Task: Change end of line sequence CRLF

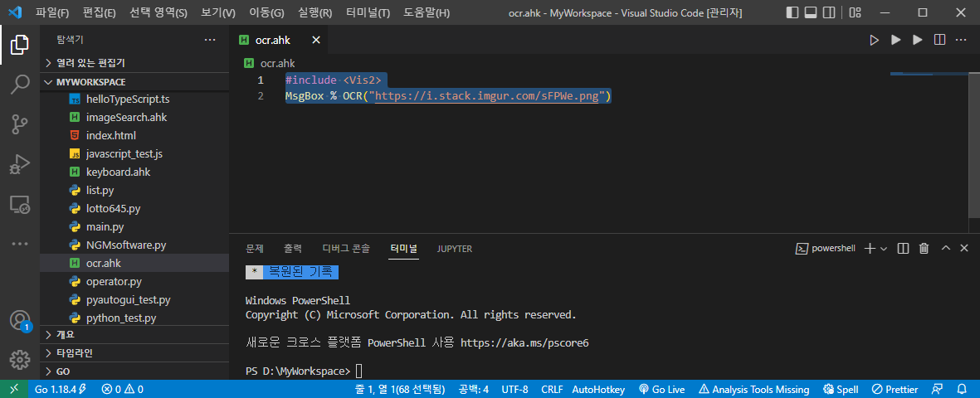Action: (552, 389)
